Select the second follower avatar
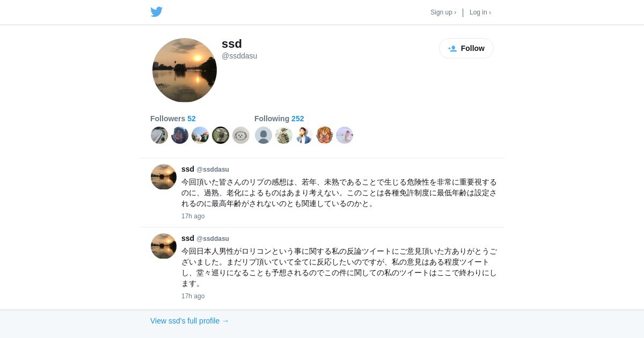 click(x=180, y=135)
